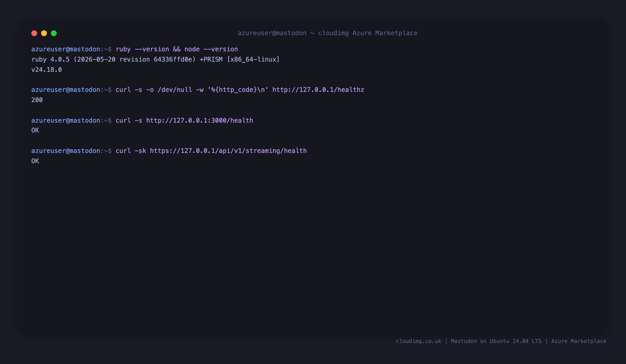This screenshot has width=626, height=364.
Task: Click the 'OK' output below the streaming health command
Action: [x=35, y=161]
